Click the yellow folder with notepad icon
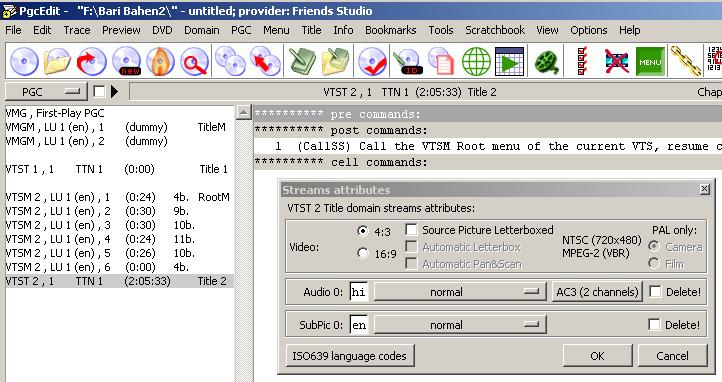722x382 pixels. pyautogui.click(x=336, y=61)
